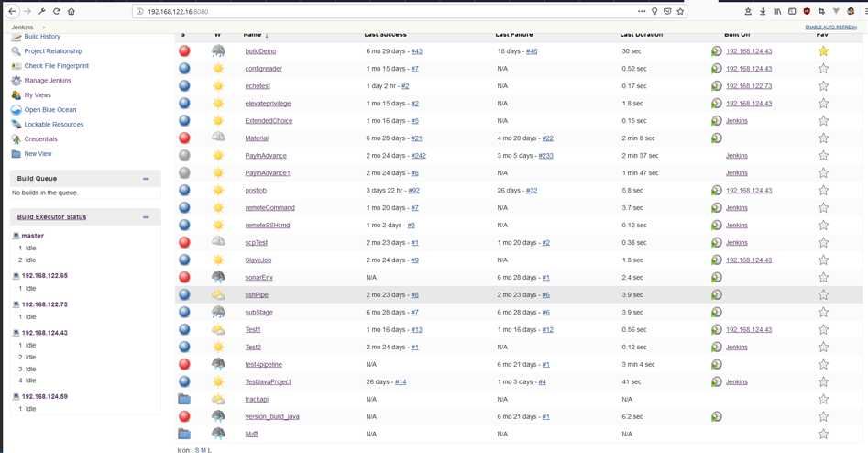Image resolution: width=868 pixels, height=453 pixels.
Task: Open the Build Executor Status link
Action: [51, 217]
